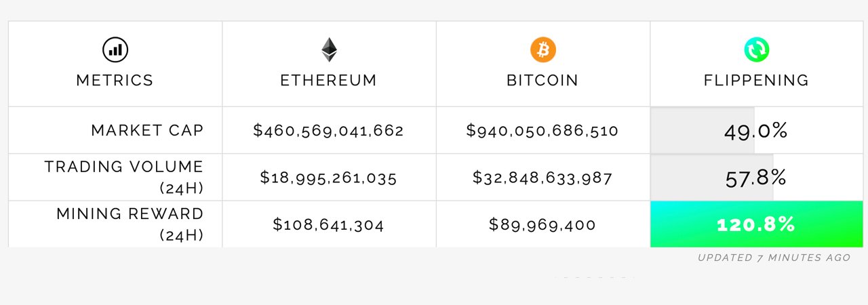Click the green Flippening arrows icon

pyautogui.click(x=756, y=49)
